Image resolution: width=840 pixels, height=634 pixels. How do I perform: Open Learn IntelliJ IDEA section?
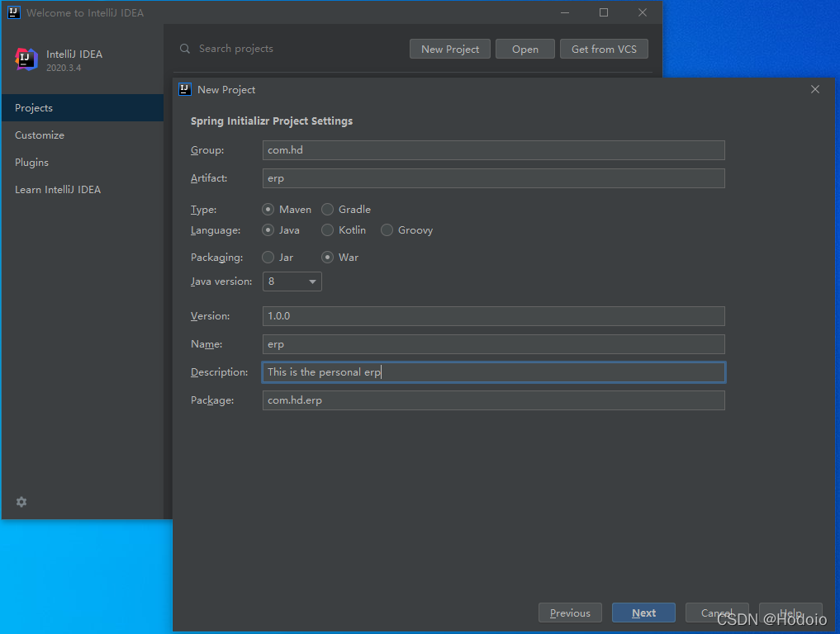(83, 190)
